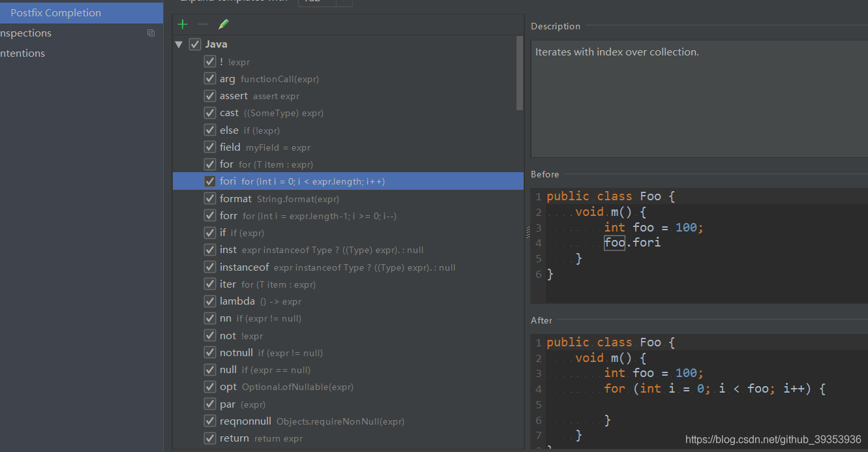
Task: Select the instanceof template row
Action: (348, 267)
